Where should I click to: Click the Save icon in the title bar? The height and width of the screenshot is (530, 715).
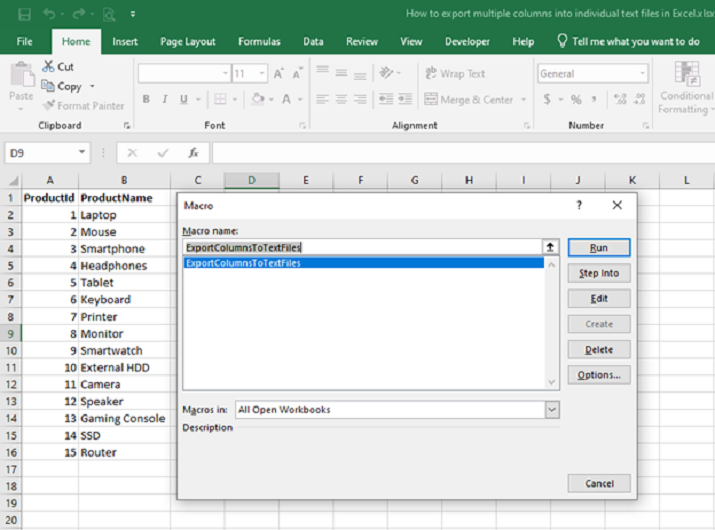[24, 14]
